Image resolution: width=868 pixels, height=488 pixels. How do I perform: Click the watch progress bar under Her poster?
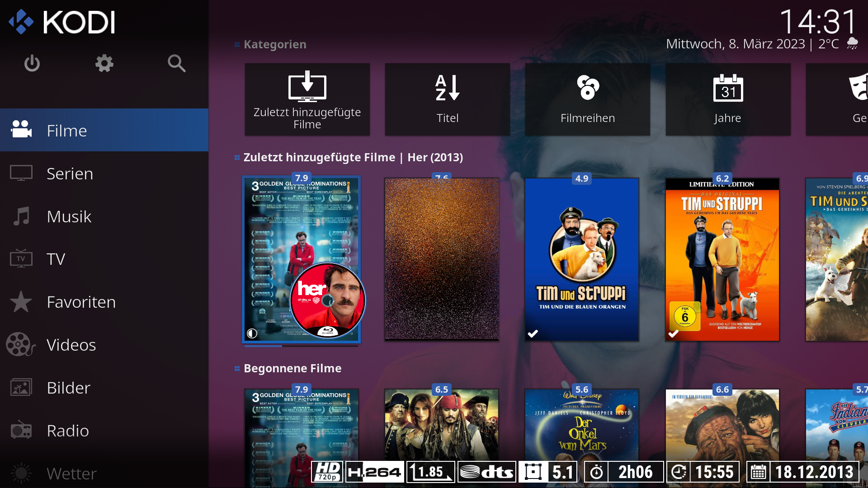coord(302,346)
